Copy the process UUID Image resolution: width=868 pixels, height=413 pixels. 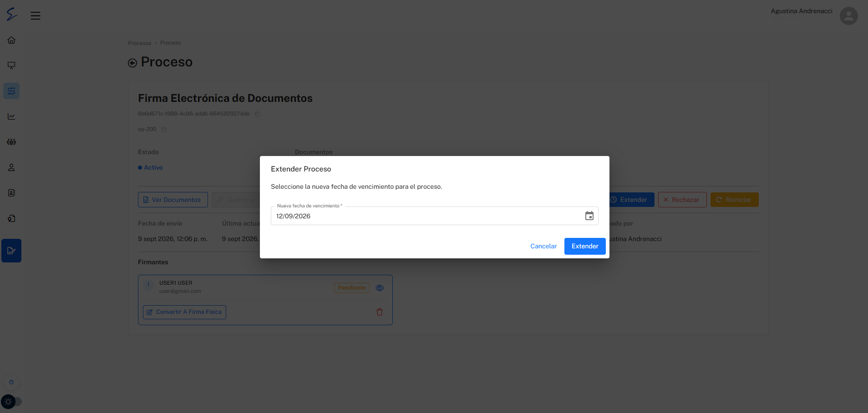[257, 114]
